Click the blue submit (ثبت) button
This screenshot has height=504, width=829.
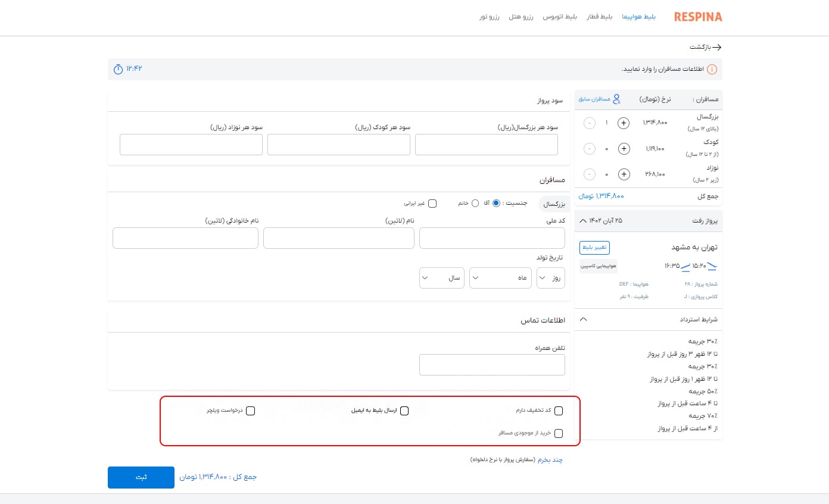tap(141, 477)
